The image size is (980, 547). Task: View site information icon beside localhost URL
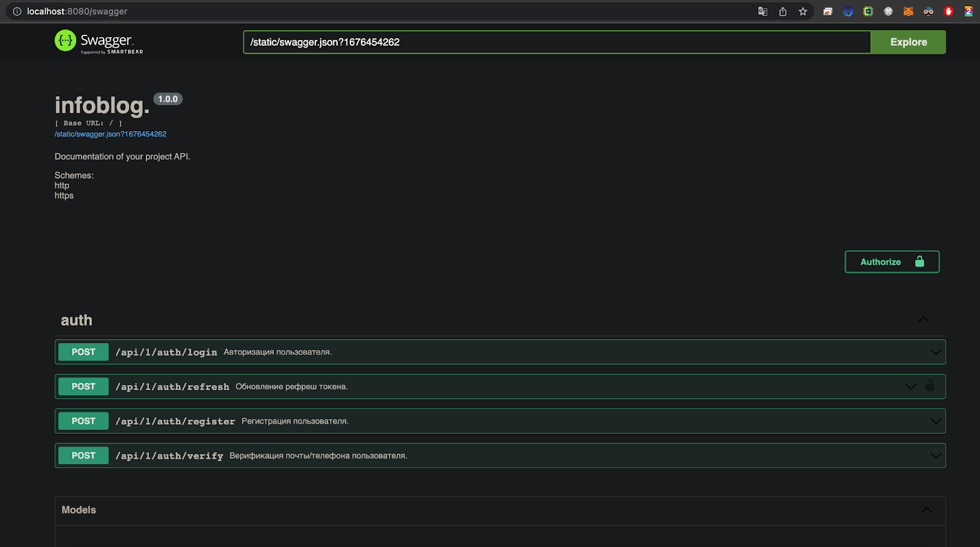(x=17, y=12)
